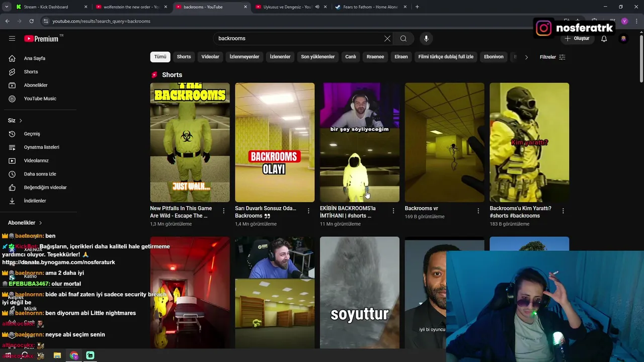Open File Explorer in taskbar

click(57, 355)
